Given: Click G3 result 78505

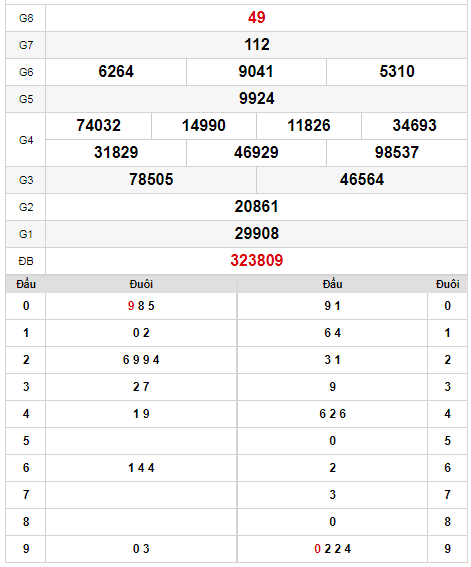Looking at the screenshot, I should point(151,179).
